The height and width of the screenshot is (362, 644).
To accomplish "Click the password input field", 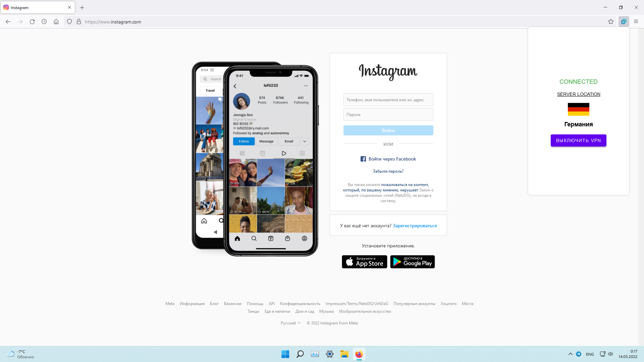I will (x=388, y=115).
